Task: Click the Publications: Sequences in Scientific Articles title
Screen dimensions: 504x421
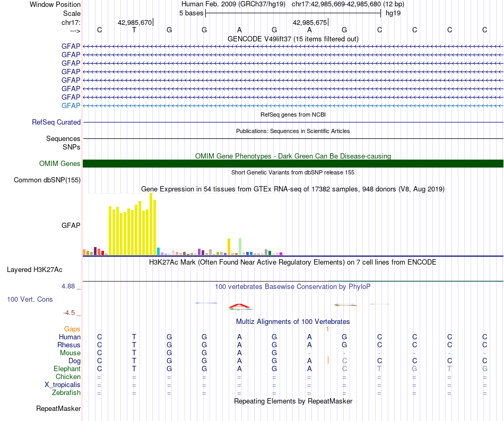Action: pos(293,131)
